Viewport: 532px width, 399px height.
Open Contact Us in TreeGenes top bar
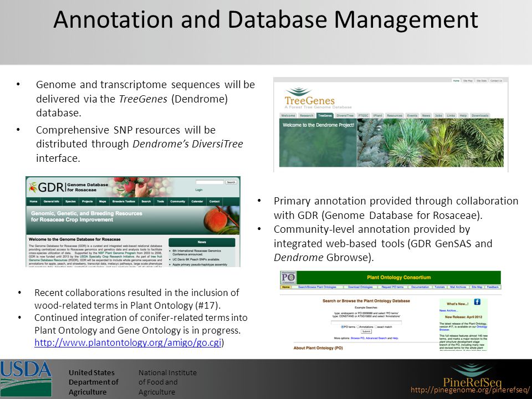tap(496, 81)
